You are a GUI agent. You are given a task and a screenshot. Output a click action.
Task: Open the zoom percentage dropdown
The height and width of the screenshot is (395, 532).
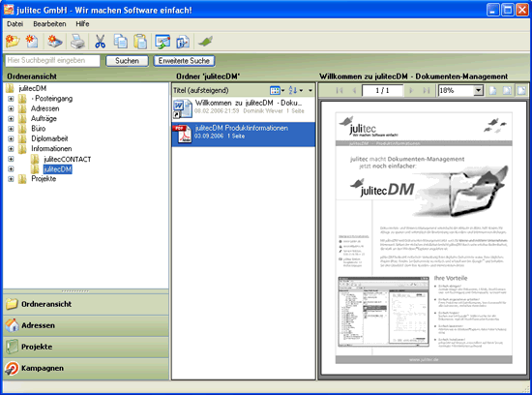[x=478, y=90]
